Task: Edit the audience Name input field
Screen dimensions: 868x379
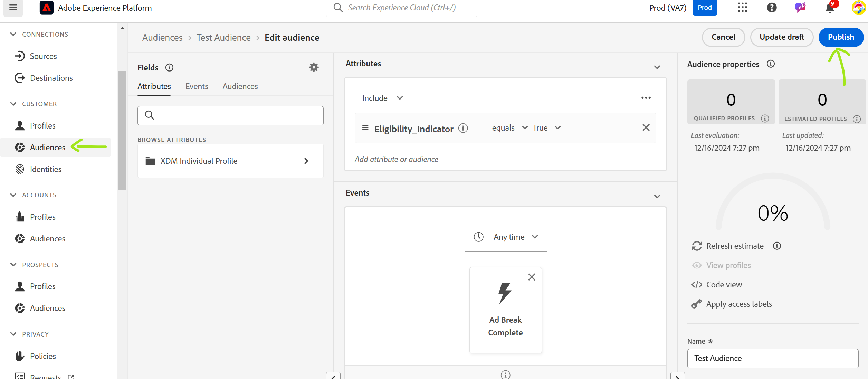Action: coord(773,358)
